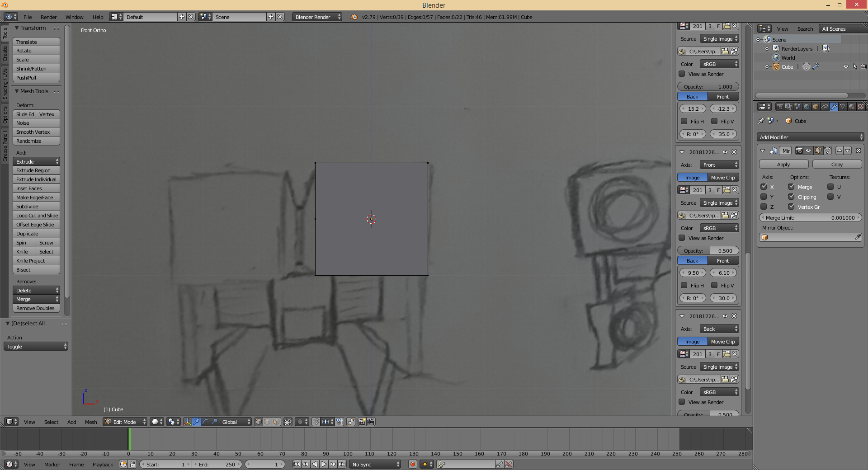Click the Loop Cut and Slide button
Viewport: 868px width, 470px height.
[x=36, y=216]
